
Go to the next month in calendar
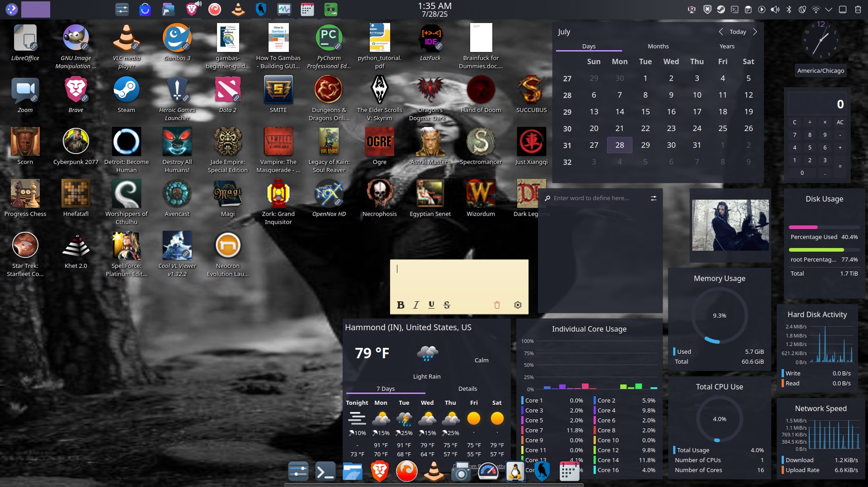click(x=755, y=32)
